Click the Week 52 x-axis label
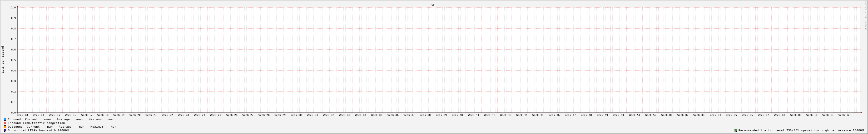 click(x=650, y=115)
